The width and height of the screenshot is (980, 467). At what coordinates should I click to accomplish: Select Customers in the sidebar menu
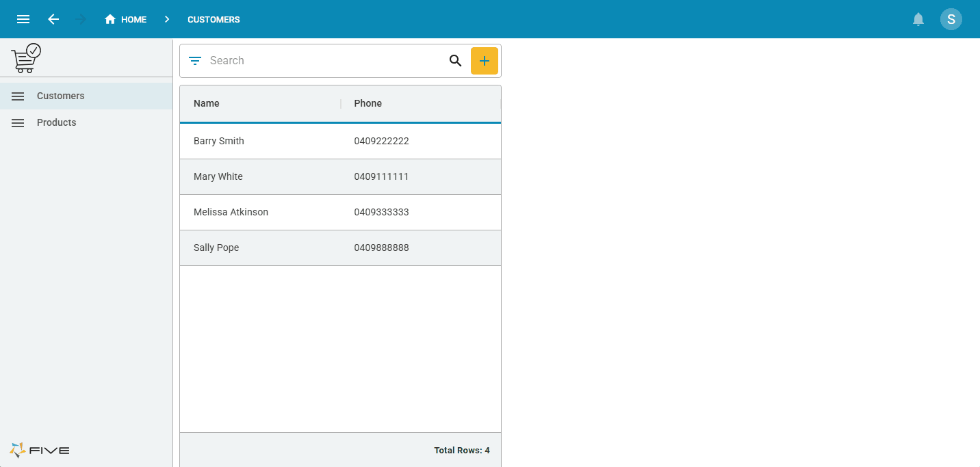point(61,96)
